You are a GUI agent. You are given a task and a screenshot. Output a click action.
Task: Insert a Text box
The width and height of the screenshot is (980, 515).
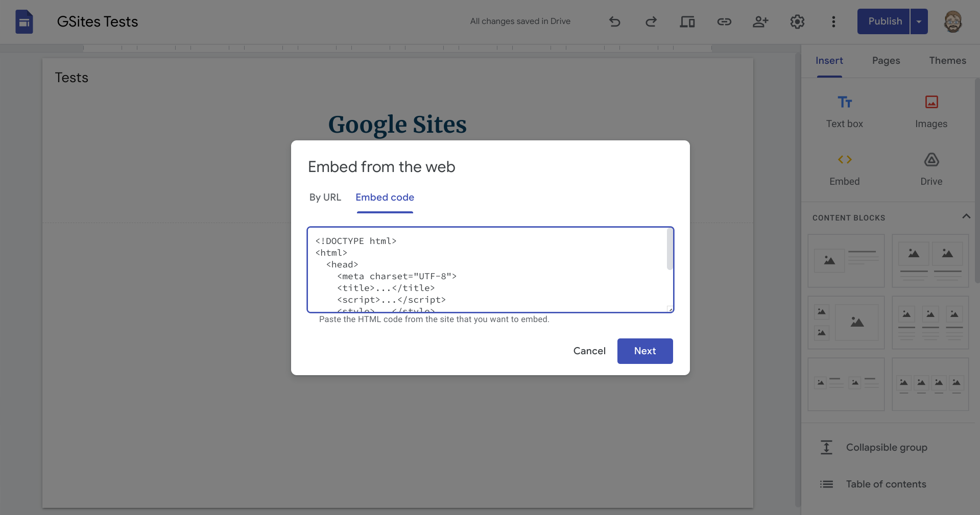(x=845, y=112)
